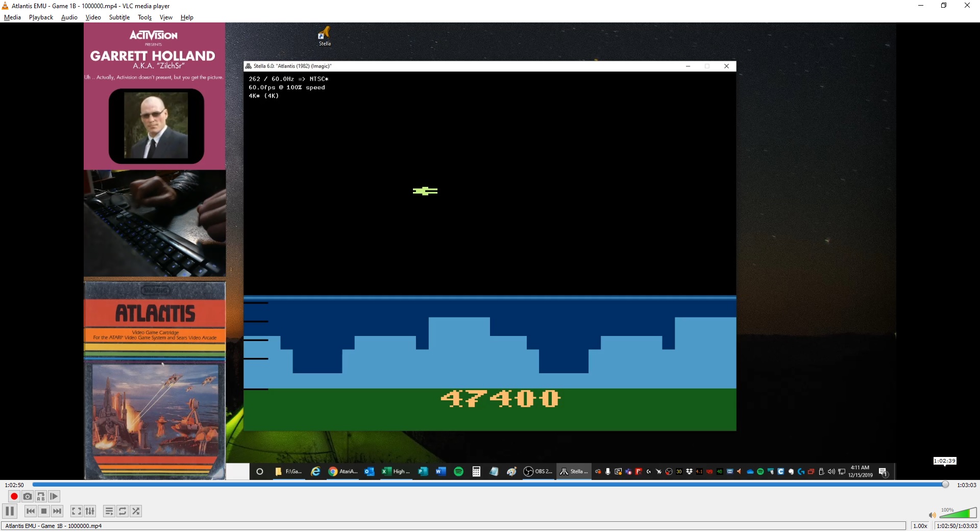This screenshot has width=980, height=531.
Task: Click Chrome AtariA... taskbar button in video
Action: (343, 471)
